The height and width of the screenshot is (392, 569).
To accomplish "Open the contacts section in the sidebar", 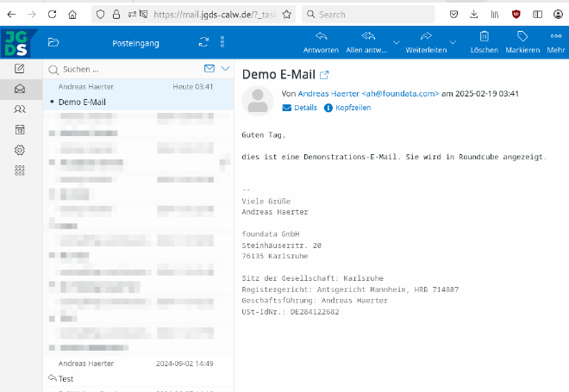I will [x=20, y=109].
